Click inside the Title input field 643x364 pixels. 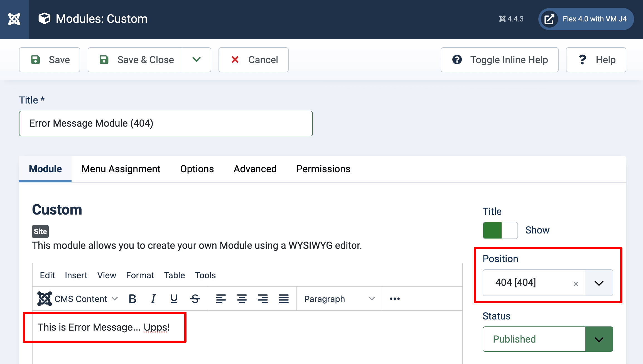[x=166, y=123]
